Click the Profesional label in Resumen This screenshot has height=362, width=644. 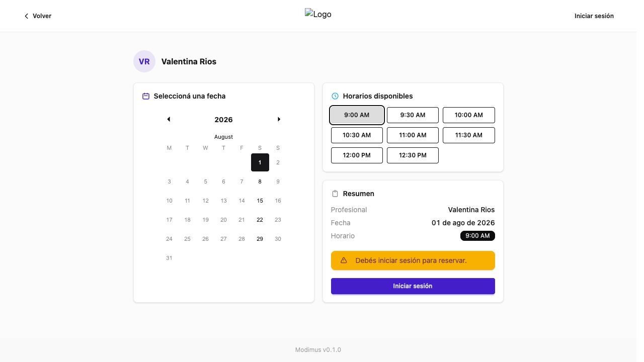click(349, 210)
